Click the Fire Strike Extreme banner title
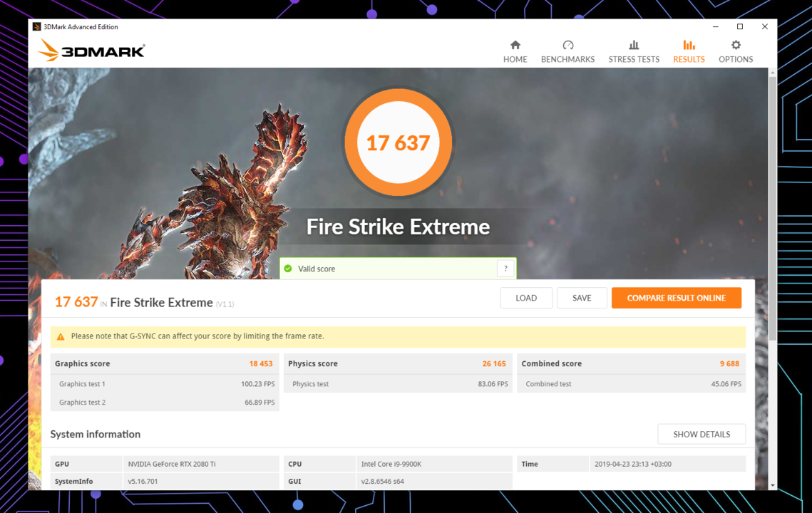The height and width of the screenshot is (513, 812). [398, 227]
